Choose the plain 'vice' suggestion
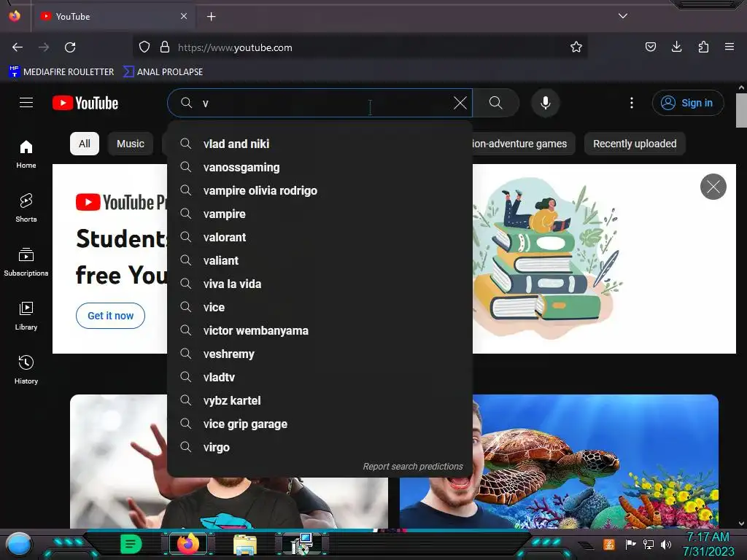Image resolution: width=747 pixels, height=560 pixels. point(320,307)
